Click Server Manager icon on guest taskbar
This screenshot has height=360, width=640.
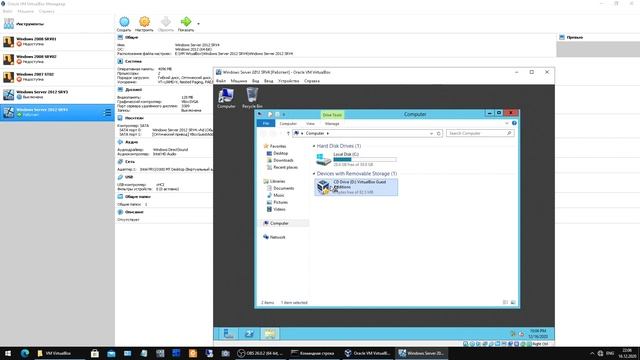click(229, 334)
